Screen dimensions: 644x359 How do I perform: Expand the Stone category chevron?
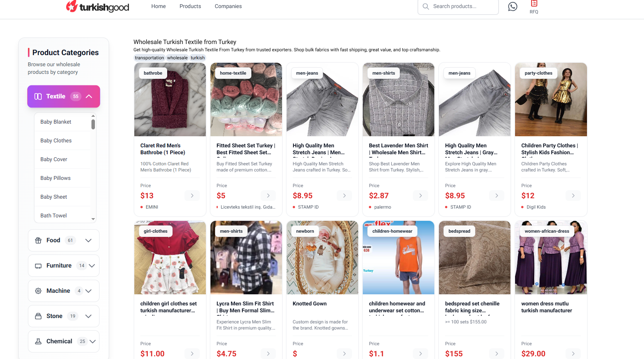[x=88, y=316]
